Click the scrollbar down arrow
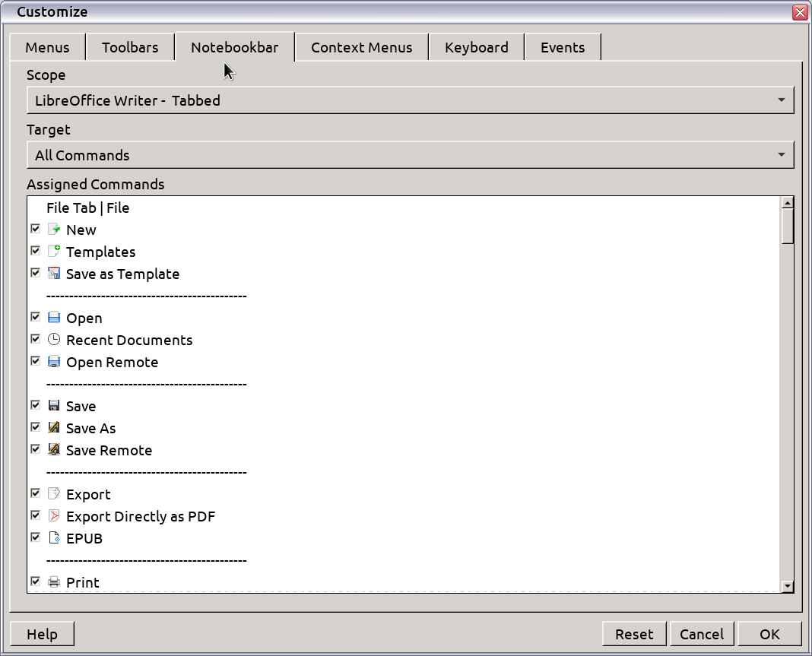The height and width of the screenshot is (656, 812). coord(787,586)
